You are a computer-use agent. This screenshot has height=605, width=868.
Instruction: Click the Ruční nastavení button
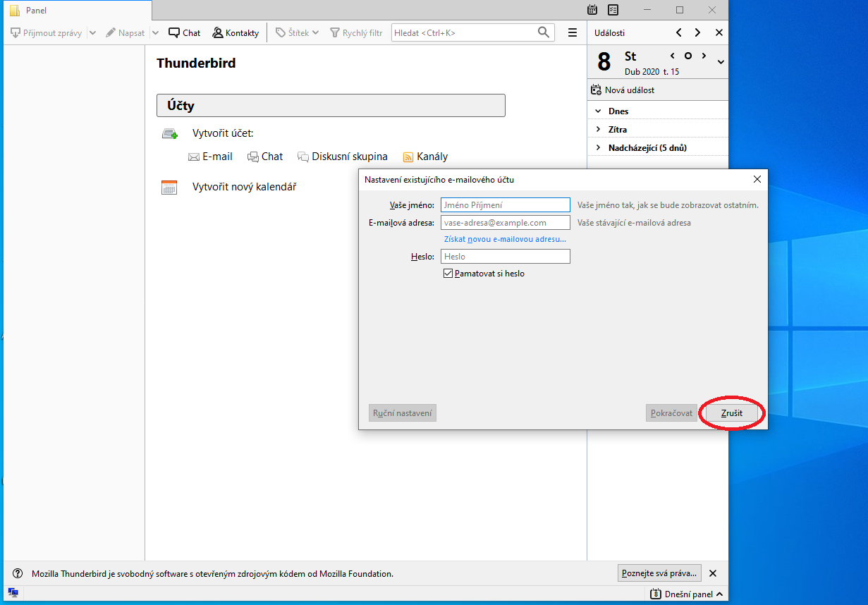click(x=403, y=413)
